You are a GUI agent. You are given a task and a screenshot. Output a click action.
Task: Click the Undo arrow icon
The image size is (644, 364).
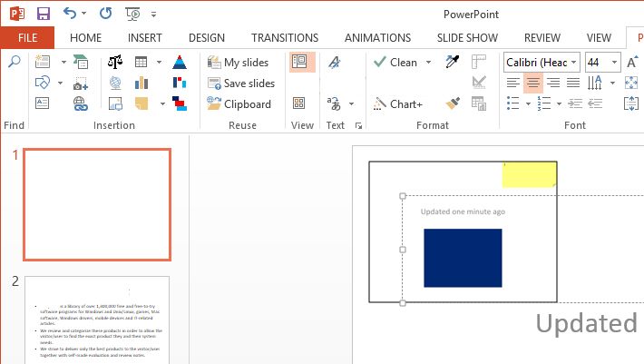tap(70, 13)
